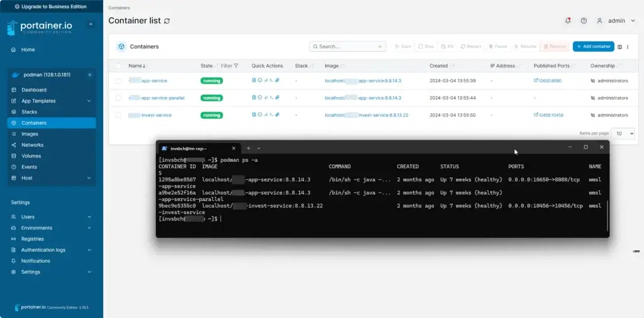
Task: Click the Restart containers button
Action: pos(471,47)
